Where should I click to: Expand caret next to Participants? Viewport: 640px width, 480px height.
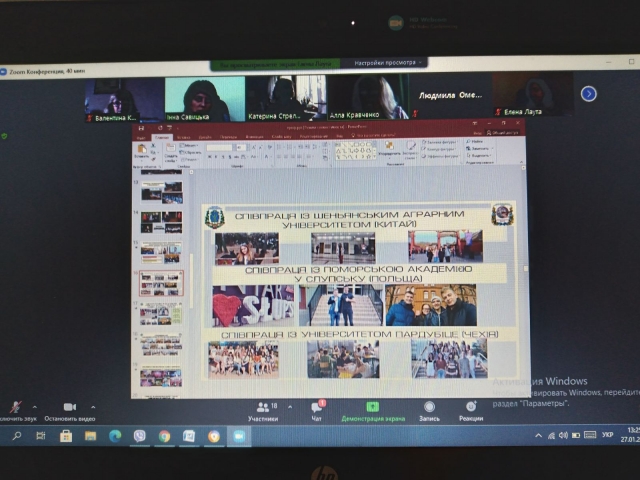click(x=290, y=407)
